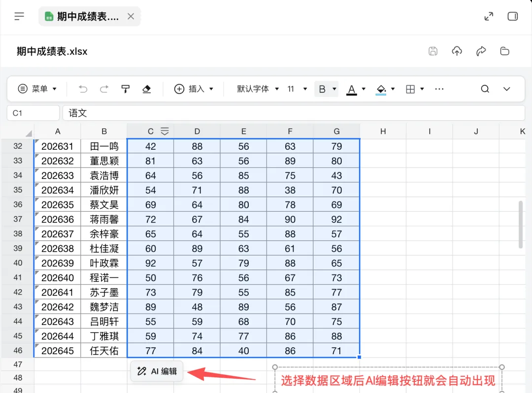Click cell with name 田一鸣
The width and height of the screenshot is (532, 393).
[104, 146]
